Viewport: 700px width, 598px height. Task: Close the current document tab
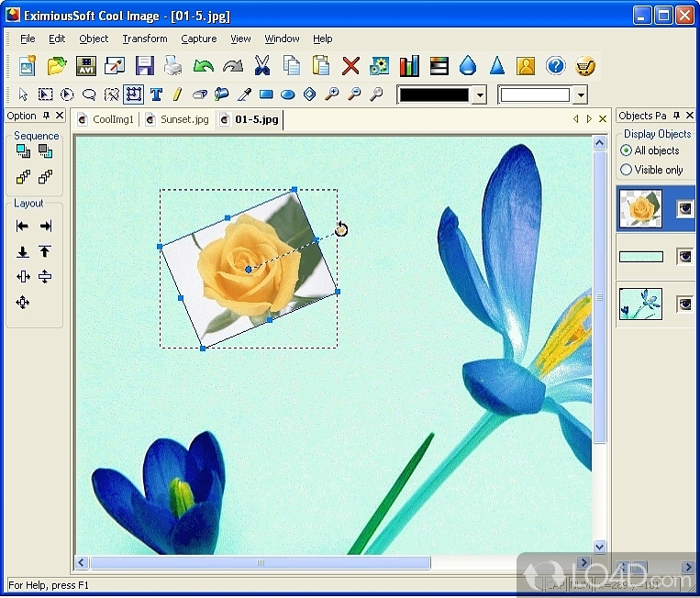coord(603,118)
